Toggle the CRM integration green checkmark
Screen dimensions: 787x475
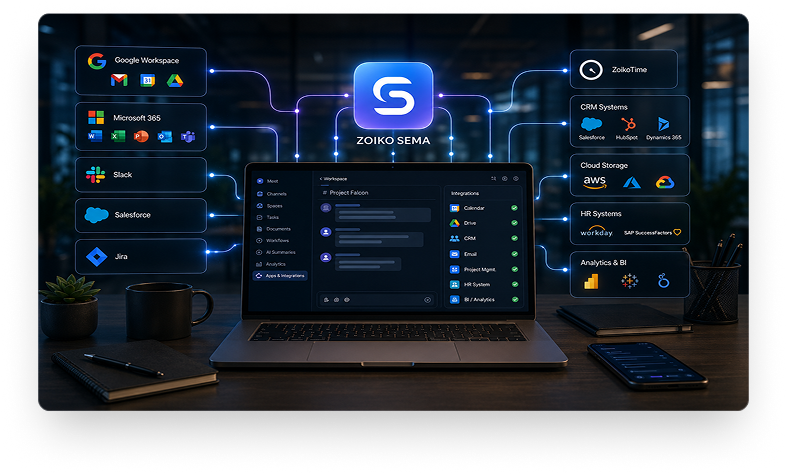514,239
